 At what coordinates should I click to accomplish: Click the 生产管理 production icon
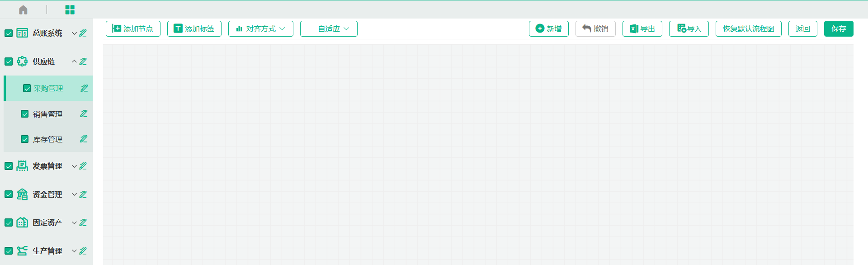[22, 251]
